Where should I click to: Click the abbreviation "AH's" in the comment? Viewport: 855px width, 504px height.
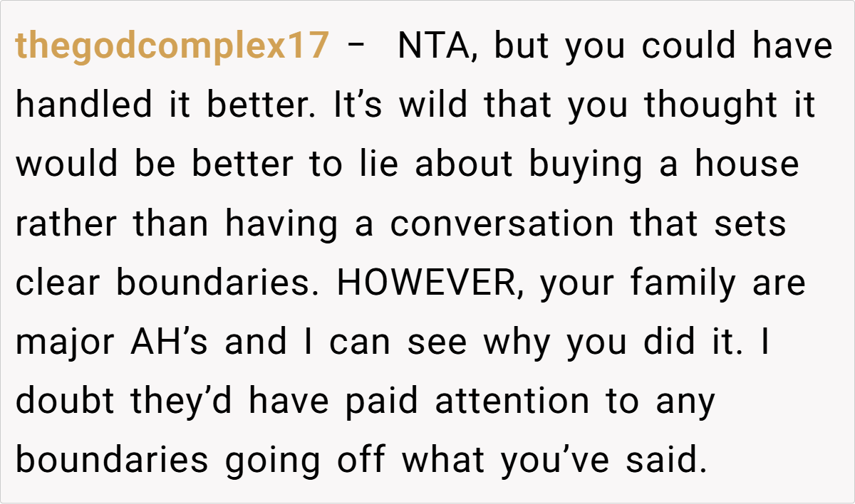pos(172,342)
